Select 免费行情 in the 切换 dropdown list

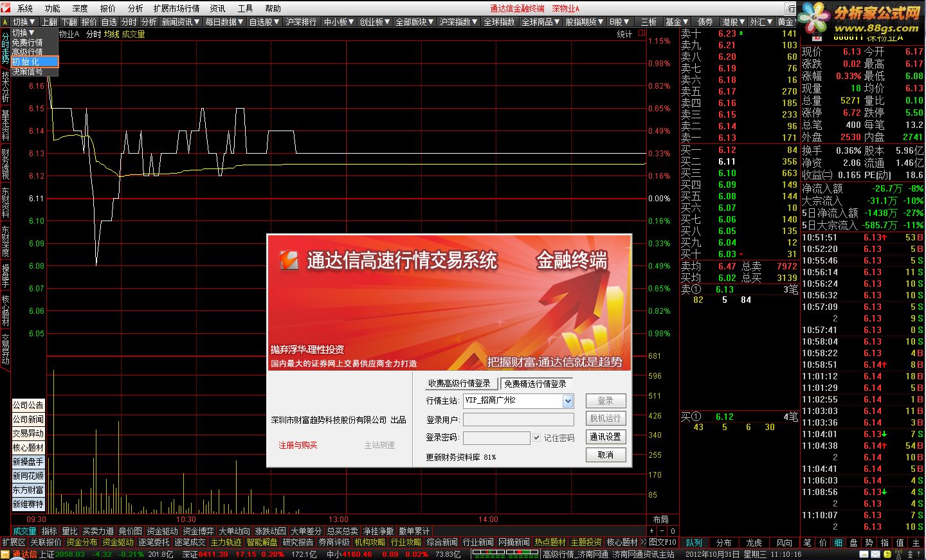pyautogui.click(x=35, y=42)
